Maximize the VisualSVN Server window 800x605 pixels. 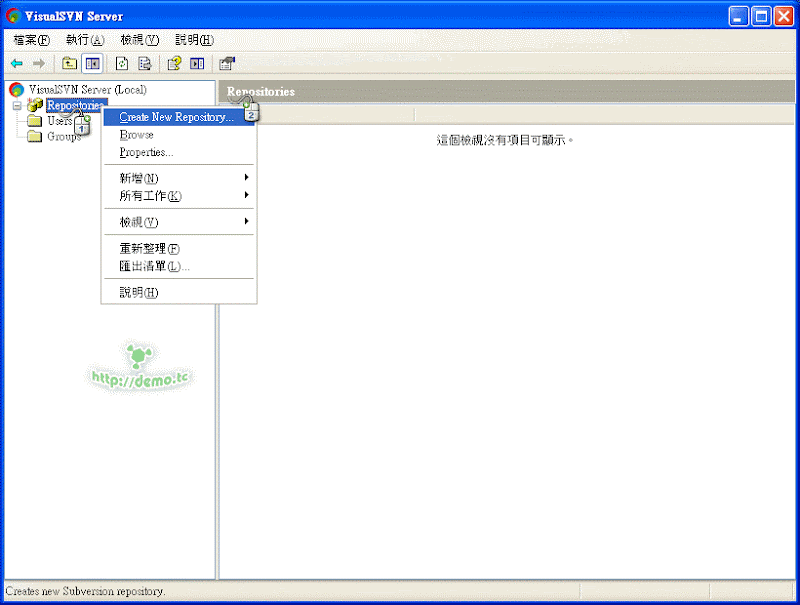pos(761,16)
